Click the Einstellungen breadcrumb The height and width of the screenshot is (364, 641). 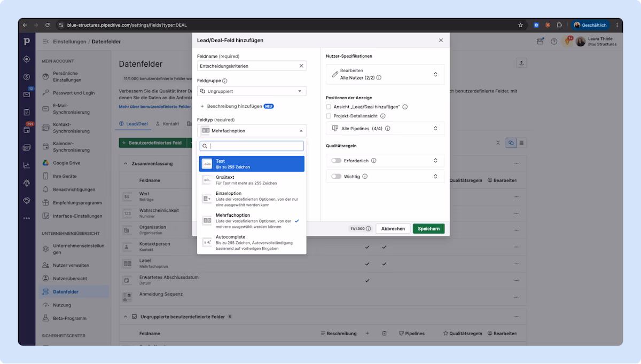[x=70, y=41]
